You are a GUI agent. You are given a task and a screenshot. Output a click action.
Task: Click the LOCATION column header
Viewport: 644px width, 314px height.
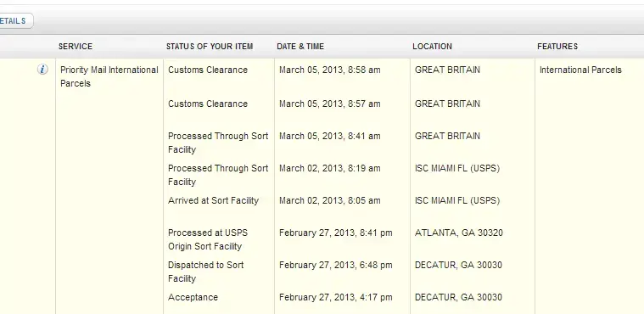tap(432, 47)
